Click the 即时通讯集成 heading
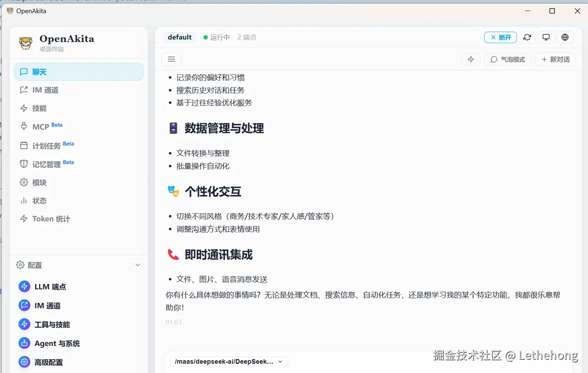 (x=219, y=254)
